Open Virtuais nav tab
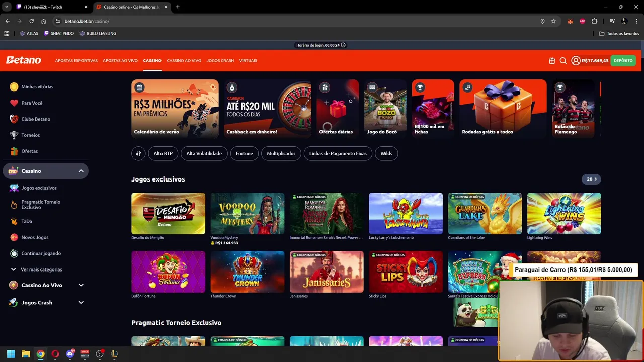 coord(248,61)
